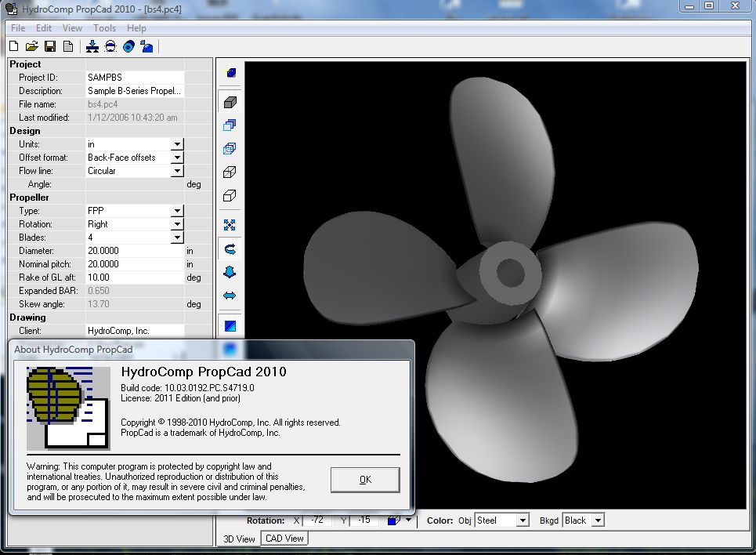Screen dimensions: 756x555
Task: Maximize the PropCad window
Action: pyautogui.click(x=709, y=6)
